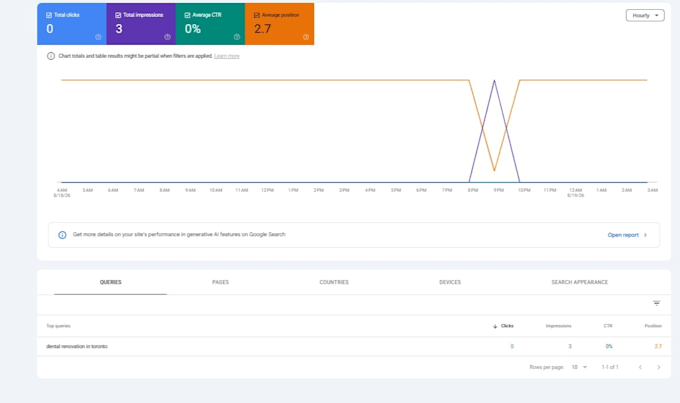Switch to the Search Appearance tab
680x403 pixels.
[579, 282]
